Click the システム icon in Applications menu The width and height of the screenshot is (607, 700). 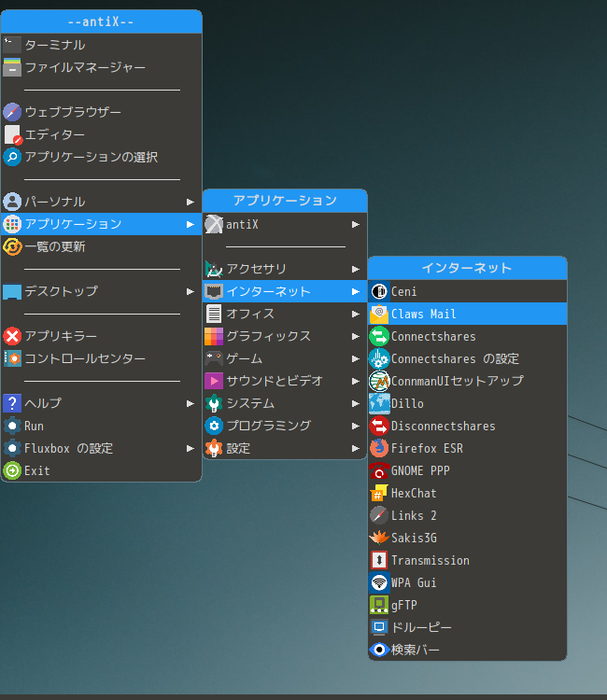click(214, 403)
